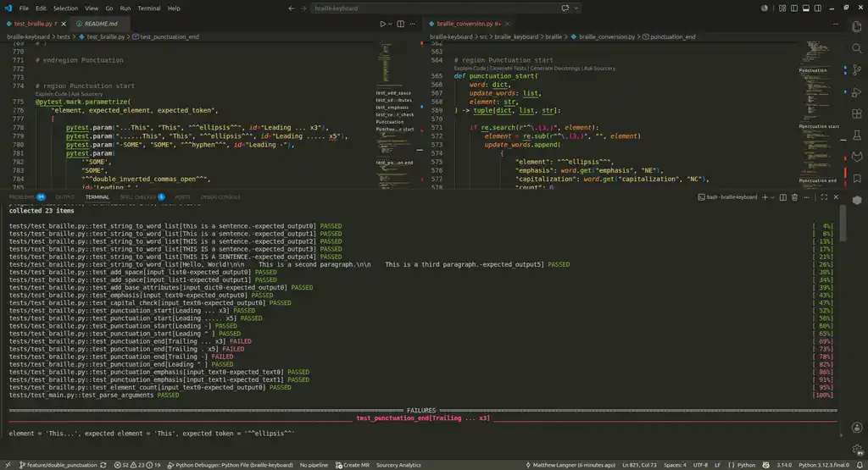The height and width of the screenshot is (470, 868).
Task: Click 'Generate Tests' code lens link
Action: 509,69
